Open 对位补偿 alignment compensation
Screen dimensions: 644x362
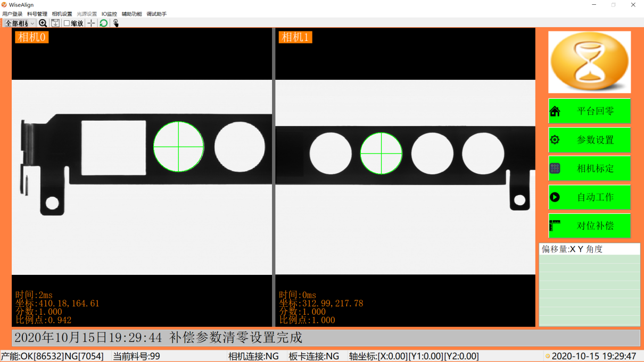(x=589, y=226)
